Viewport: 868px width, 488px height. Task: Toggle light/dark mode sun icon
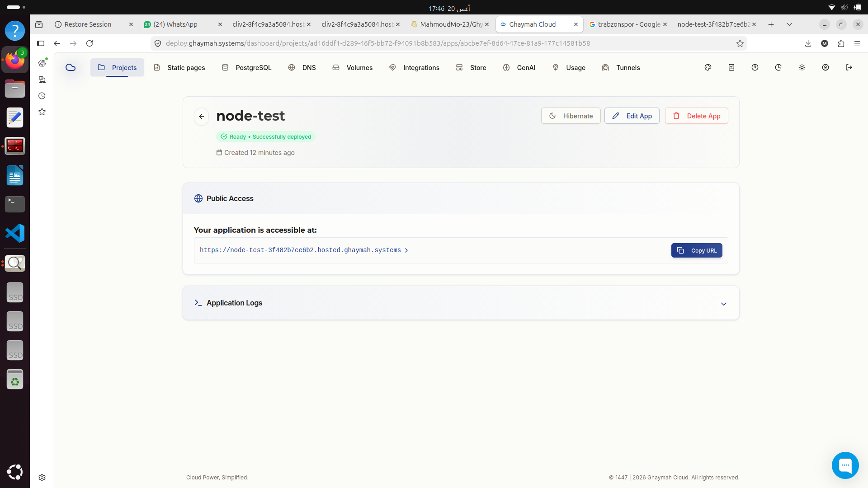coord(802,68)
